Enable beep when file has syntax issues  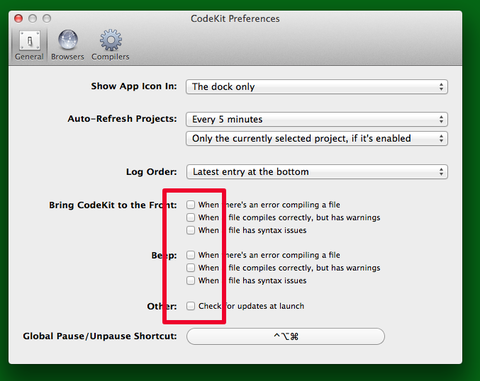(191, 280)
